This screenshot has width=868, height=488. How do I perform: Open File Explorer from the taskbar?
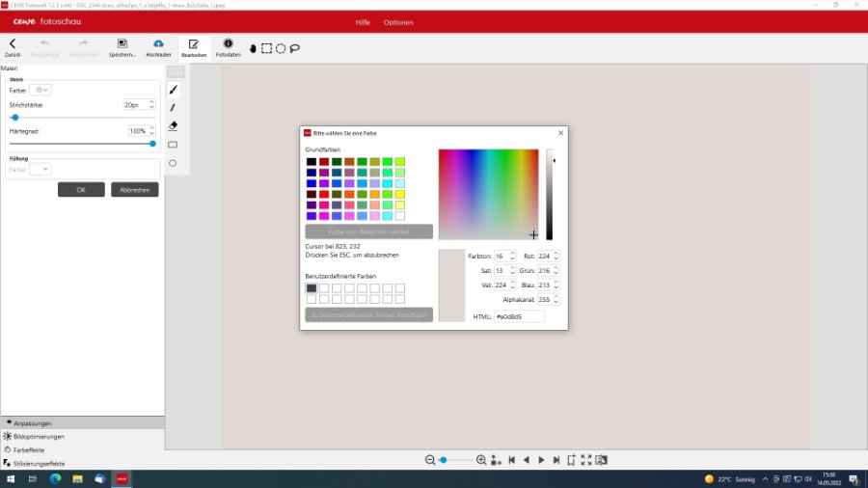point(77,479)
